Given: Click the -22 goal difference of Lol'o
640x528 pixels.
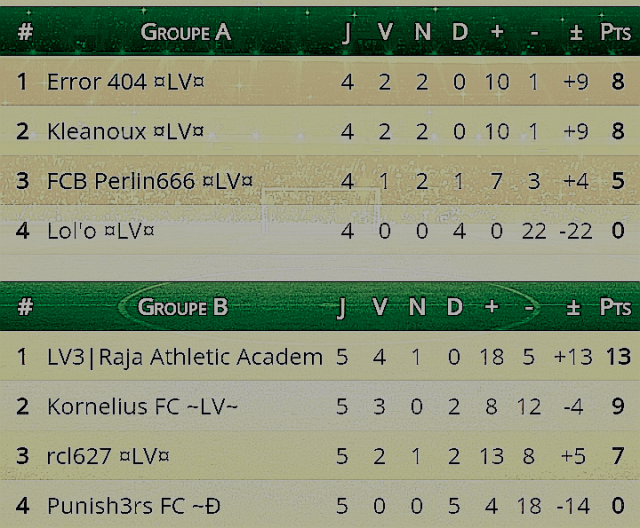Looking at the screenshot, I should click(576, 231).
